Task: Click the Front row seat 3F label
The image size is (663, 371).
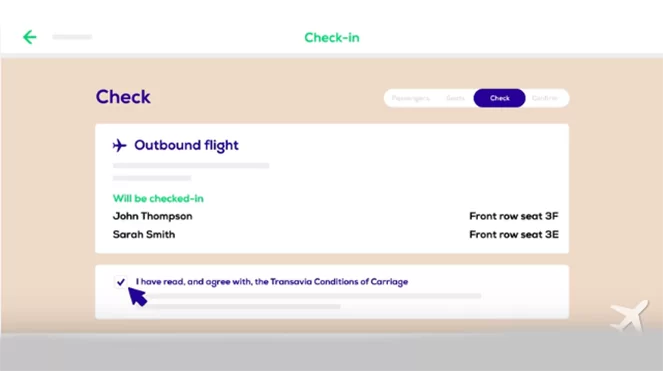Action: 514,216
